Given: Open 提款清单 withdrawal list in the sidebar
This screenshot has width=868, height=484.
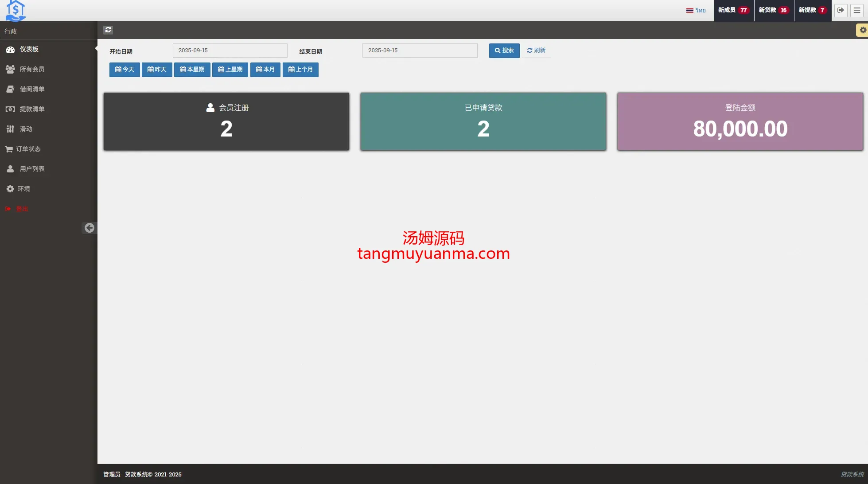Looking at the screenshot, I should pyautogui.click(x=31, y=109).
